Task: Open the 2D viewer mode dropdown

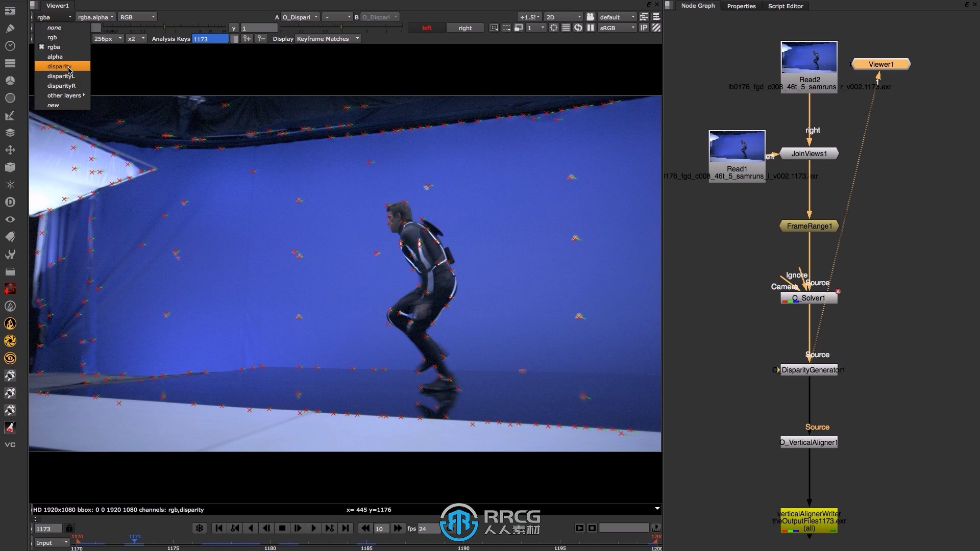Action: pyautogui.click(x=563, y=17)
